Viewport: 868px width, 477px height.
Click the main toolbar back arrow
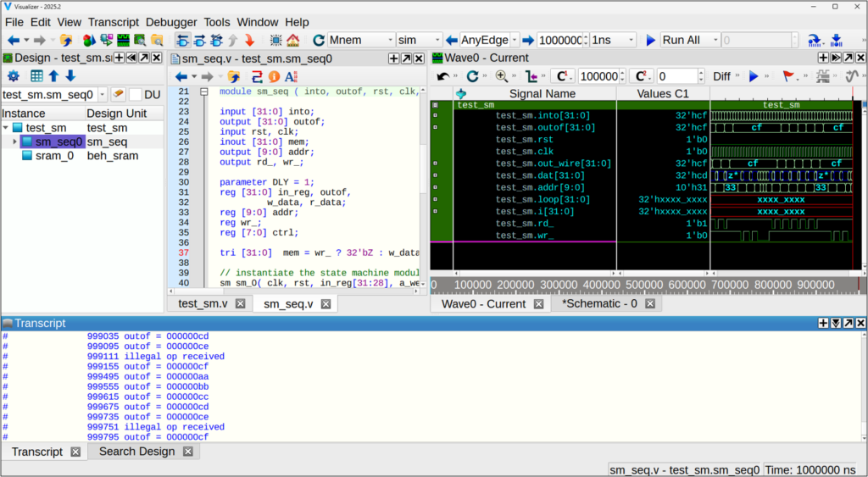[14, 40]
